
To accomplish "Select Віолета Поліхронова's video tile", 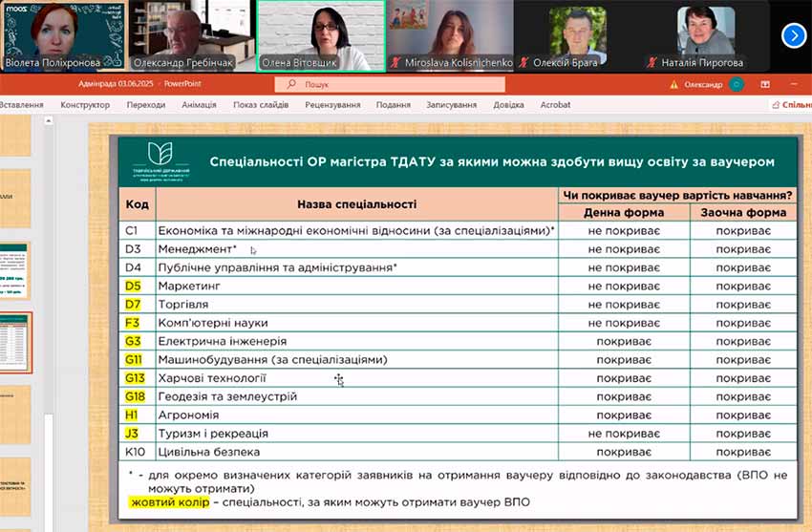I will point(63,35).
